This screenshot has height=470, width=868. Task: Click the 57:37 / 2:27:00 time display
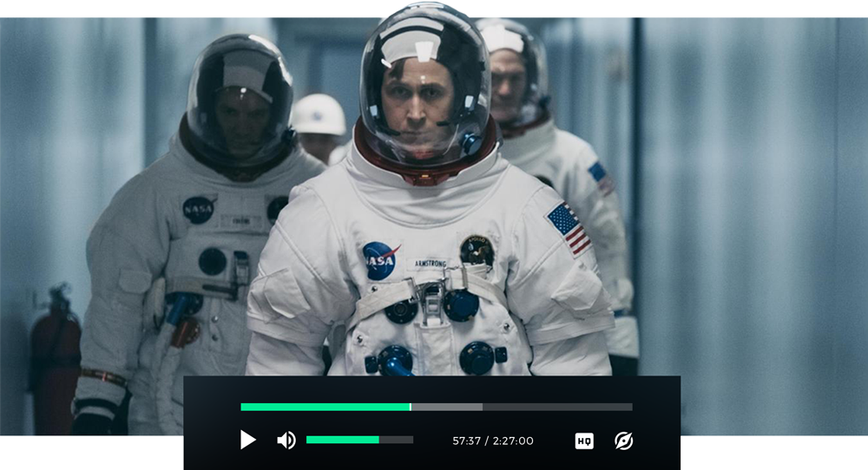(x=493, y=441)
